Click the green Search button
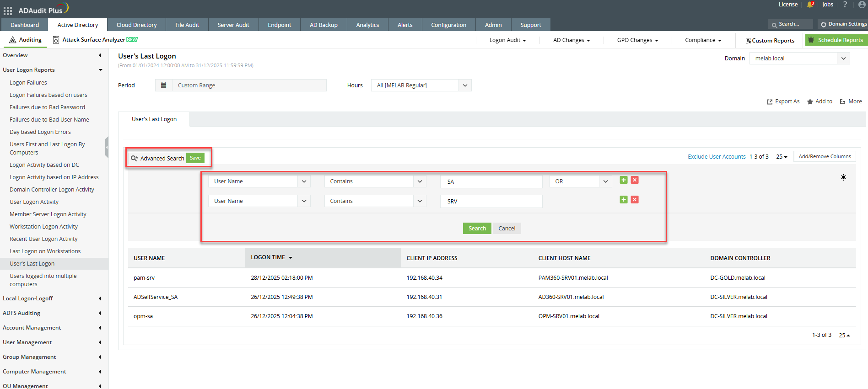 coord(477,229)
